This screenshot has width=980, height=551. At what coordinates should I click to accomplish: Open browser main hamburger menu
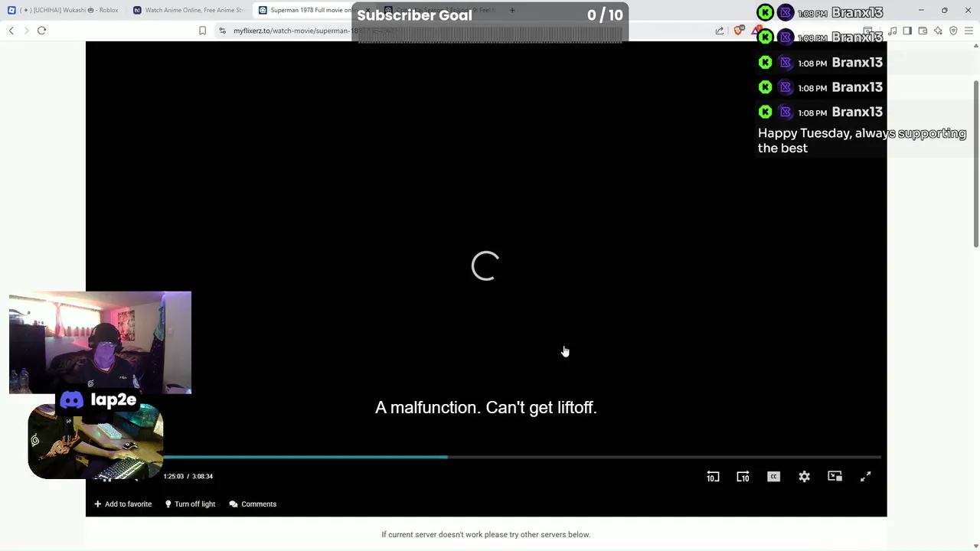[x=969, y=31]
